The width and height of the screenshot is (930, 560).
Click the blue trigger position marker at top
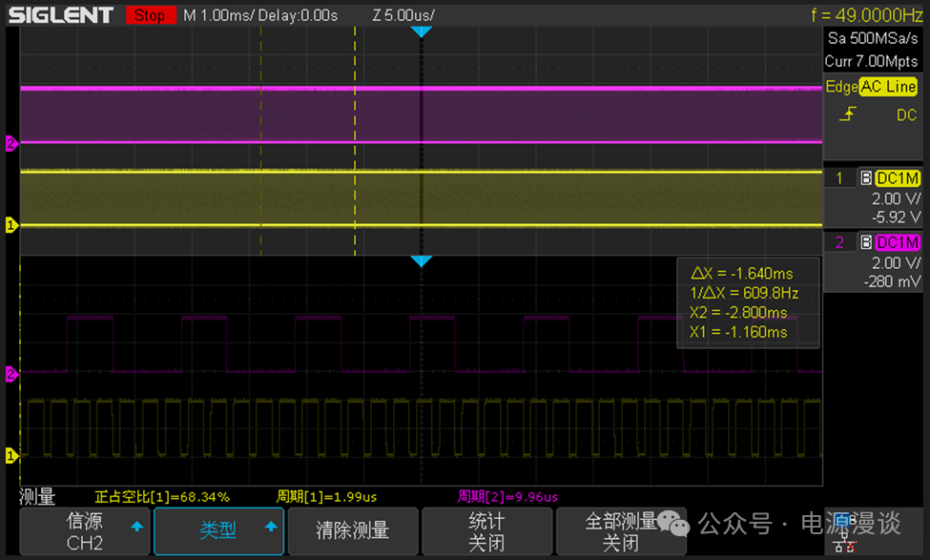[422, 32]
